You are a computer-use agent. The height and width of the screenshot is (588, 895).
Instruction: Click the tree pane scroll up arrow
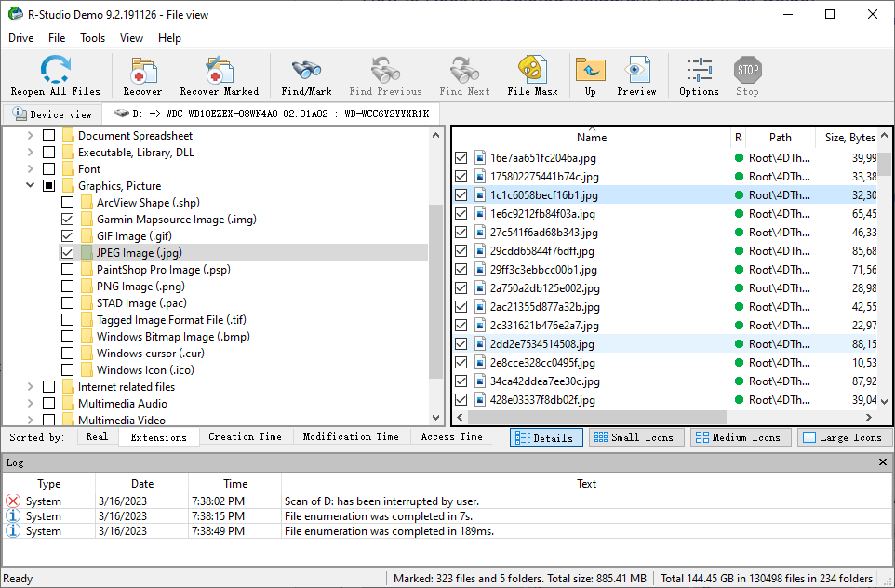tap(436, 135)
